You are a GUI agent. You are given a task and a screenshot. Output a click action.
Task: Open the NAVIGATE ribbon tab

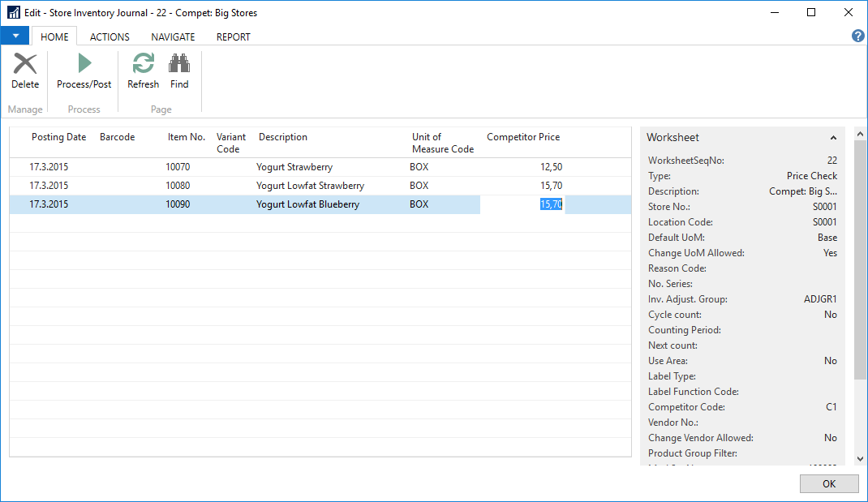tap(173, 36)
